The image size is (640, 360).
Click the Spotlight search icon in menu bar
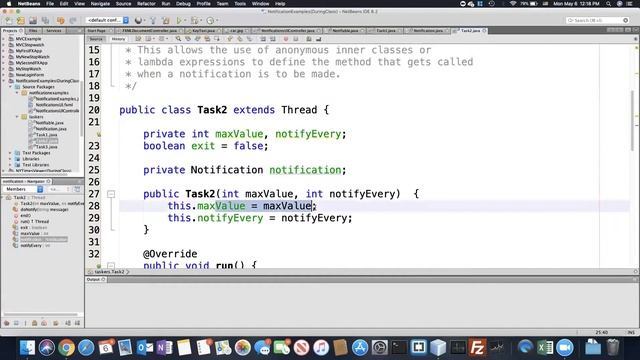(609, 4)
